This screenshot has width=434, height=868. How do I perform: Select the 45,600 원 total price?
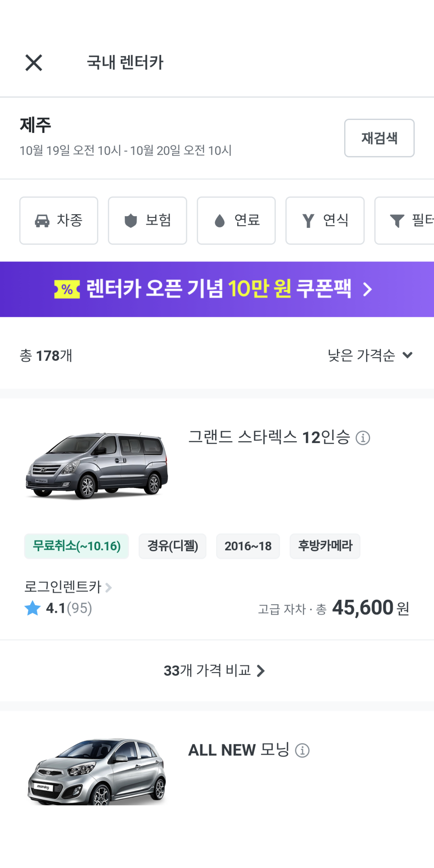(x=371, y=608)
